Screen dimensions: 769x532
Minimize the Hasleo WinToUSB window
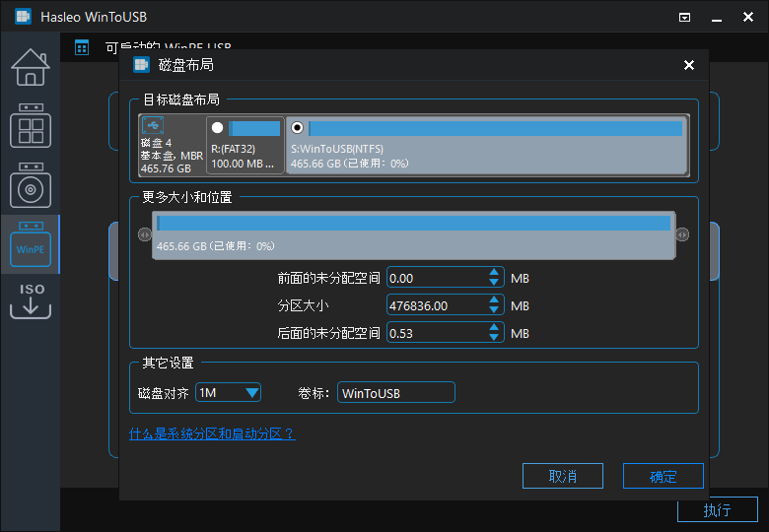717,18
